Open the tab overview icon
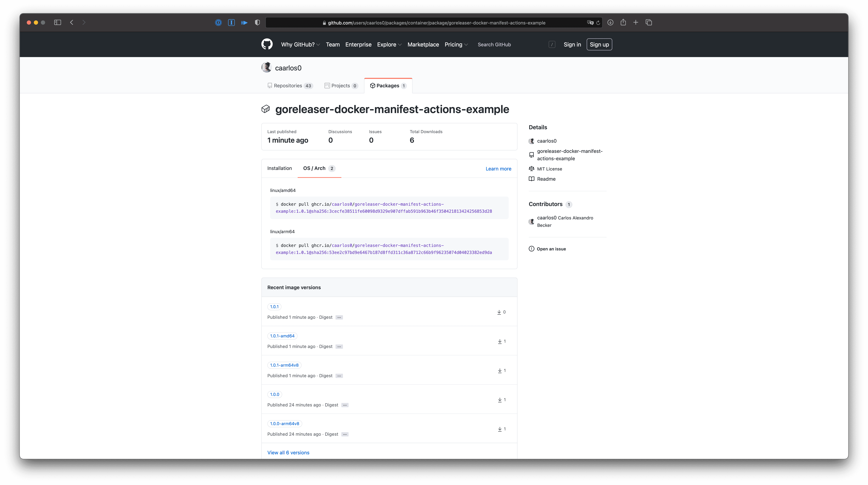868x485 pixels. [649, 22]
